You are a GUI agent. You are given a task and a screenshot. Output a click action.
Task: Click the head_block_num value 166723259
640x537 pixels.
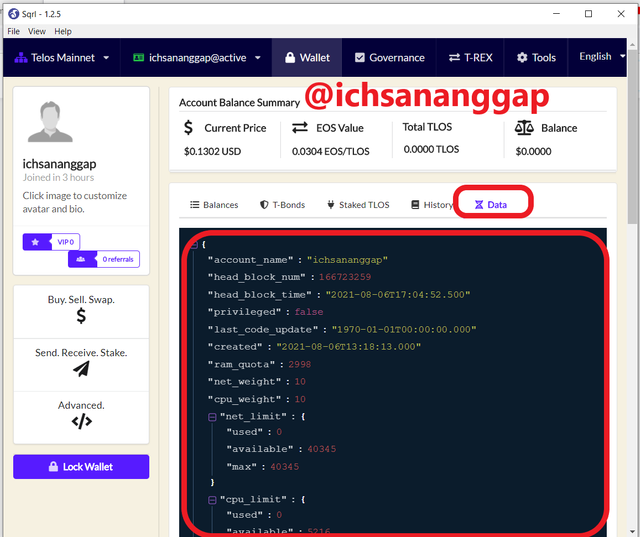pyautogui.click(x=345, y=277)
